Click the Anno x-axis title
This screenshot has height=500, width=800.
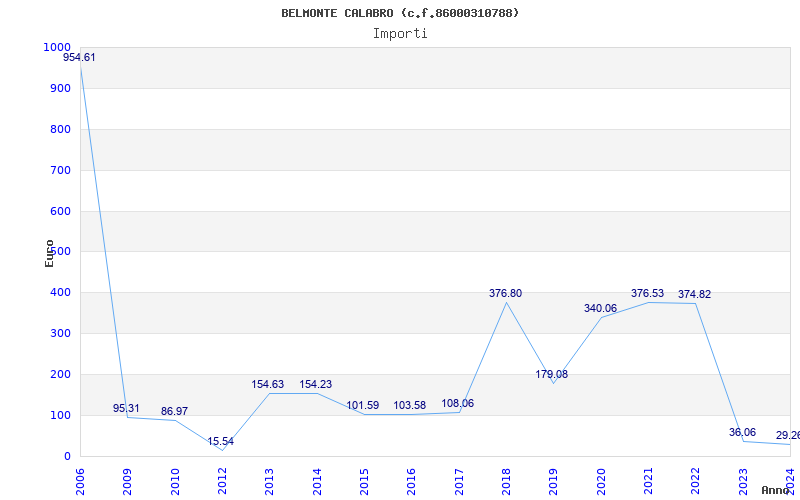(x=774, y=490)
